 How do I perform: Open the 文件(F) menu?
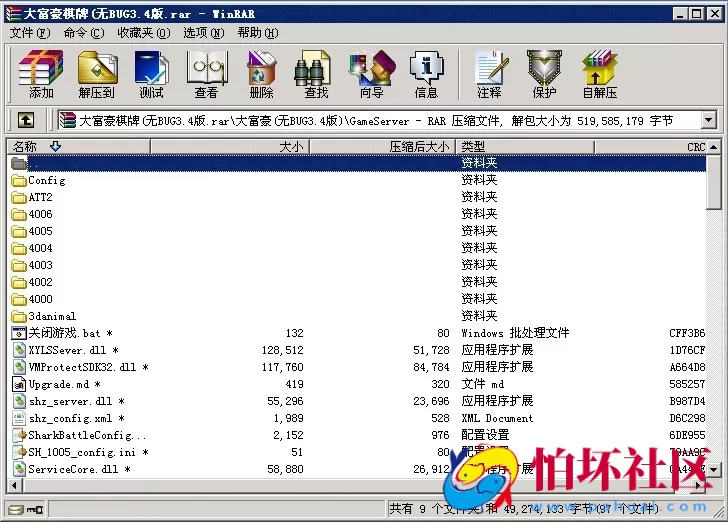(x=30, y=33)
